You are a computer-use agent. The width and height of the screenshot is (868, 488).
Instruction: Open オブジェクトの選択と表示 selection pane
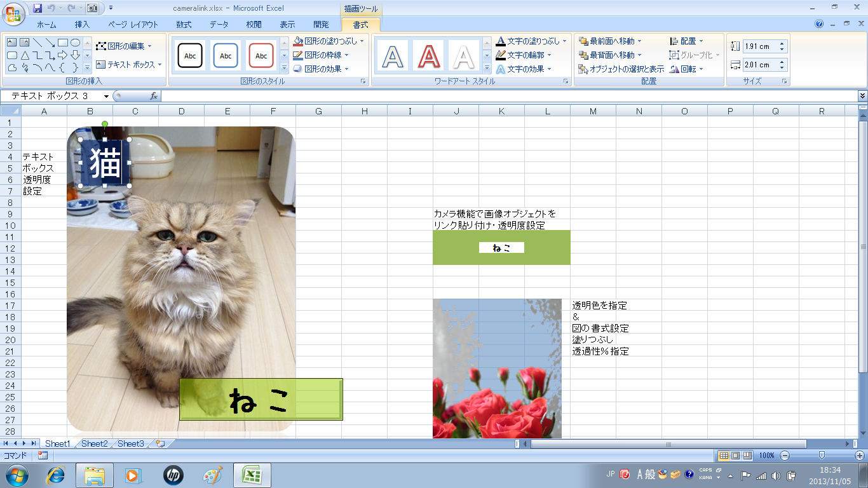coord(621,69)
